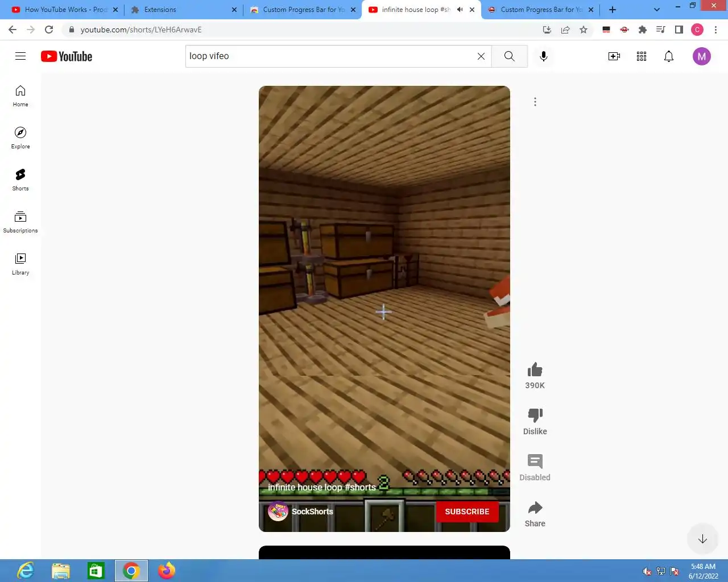Click the black-and-red extension icon in the toolbar
Screen dimensions: 728x582
coord(606,30)
